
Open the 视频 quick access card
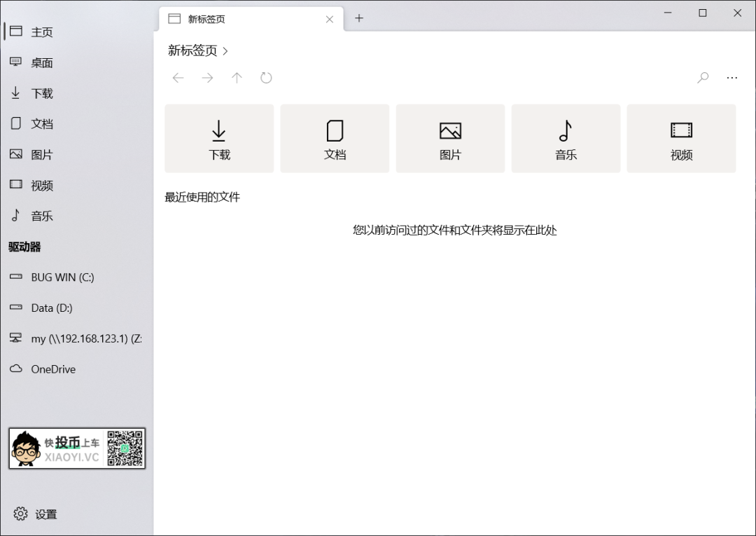682,139
